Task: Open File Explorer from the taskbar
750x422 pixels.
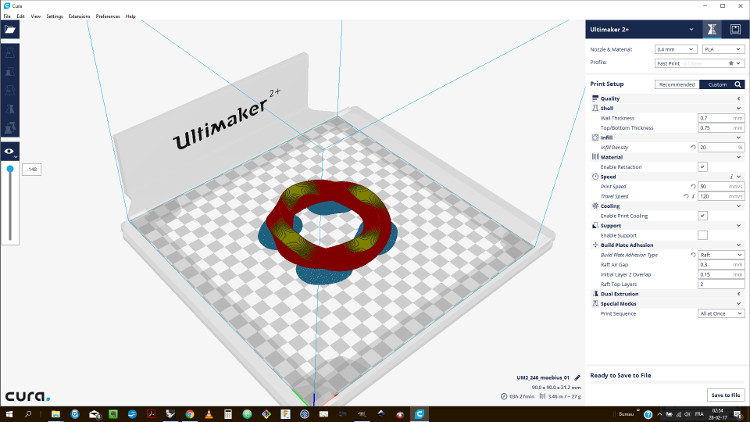Action: click(56, 414)
